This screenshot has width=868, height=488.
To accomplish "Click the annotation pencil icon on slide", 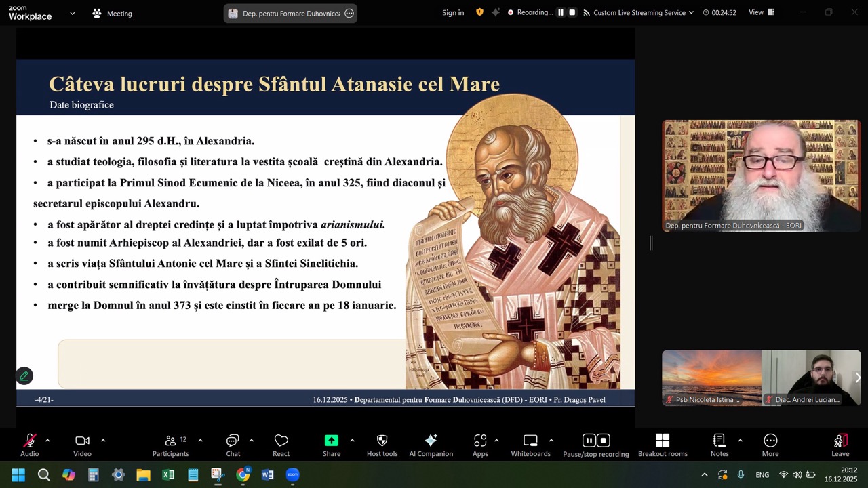I will (24, 375).
